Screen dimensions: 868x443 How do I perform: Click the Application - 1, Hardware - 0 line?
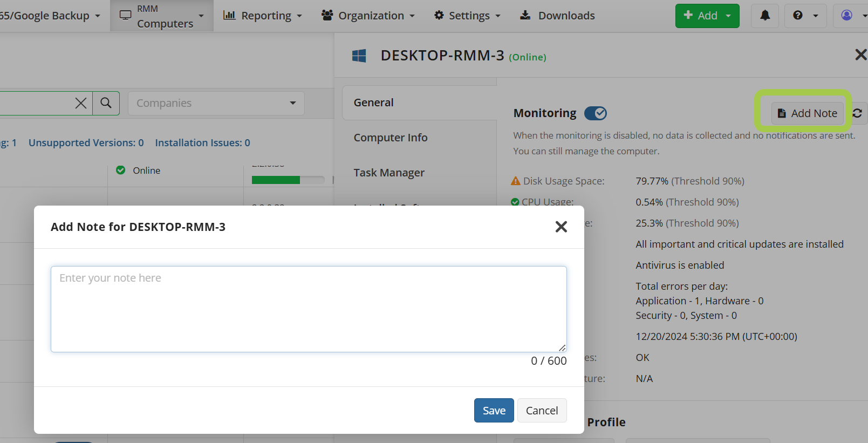(x=700, y=301)
